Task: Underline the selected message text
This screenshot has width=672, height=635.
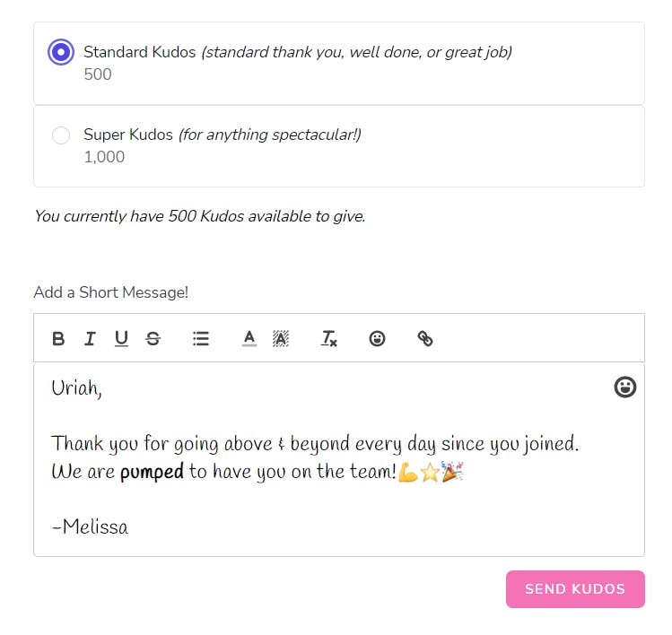Action: (121, 338)
